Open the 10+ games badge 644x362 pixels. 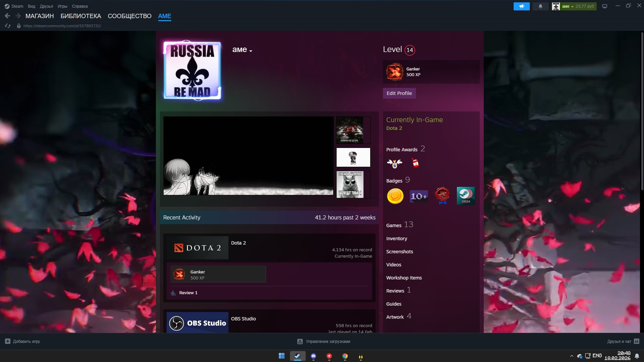click(419, 196)
